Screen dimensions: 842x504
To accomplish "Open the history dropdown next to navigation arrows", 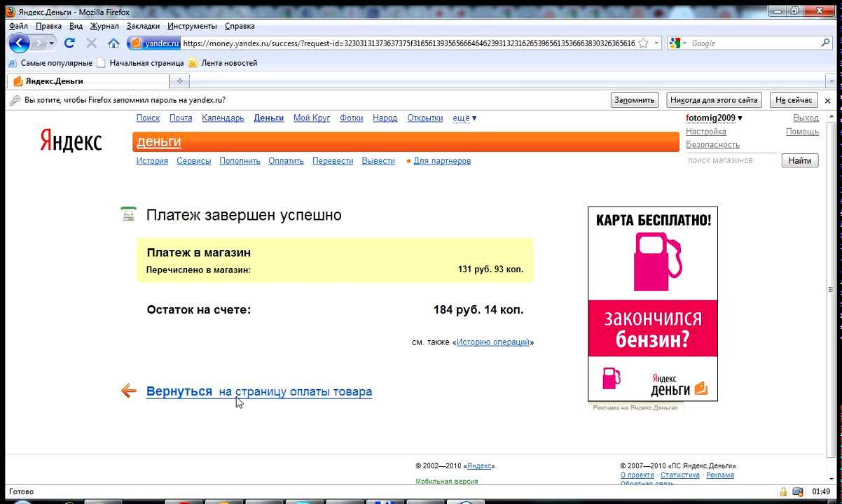I will pos(52,43).
